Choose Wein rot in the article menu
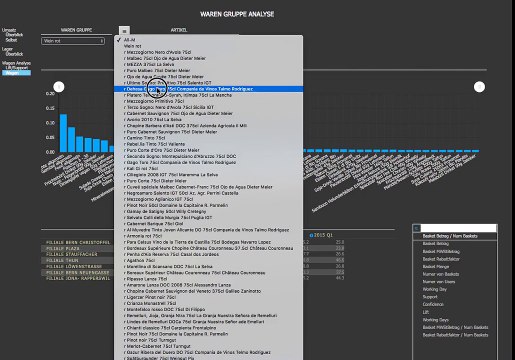 point(208,46)
